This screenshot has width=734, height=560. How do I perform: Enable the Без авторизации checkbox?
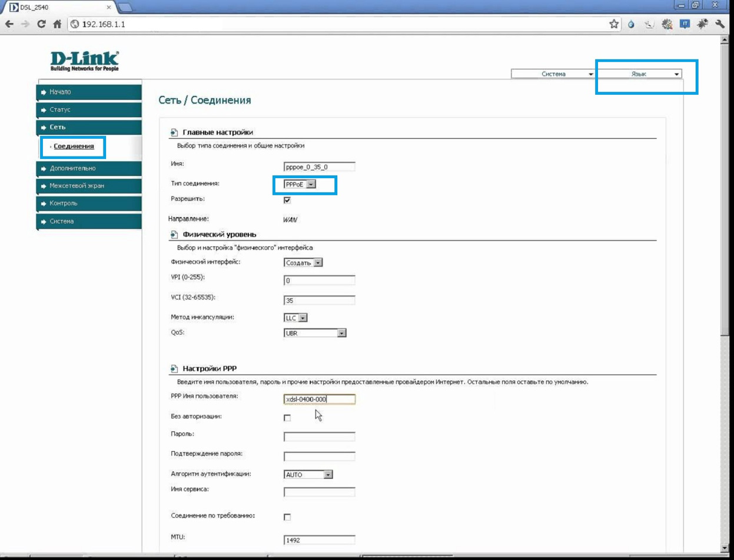tap(287, 418)
